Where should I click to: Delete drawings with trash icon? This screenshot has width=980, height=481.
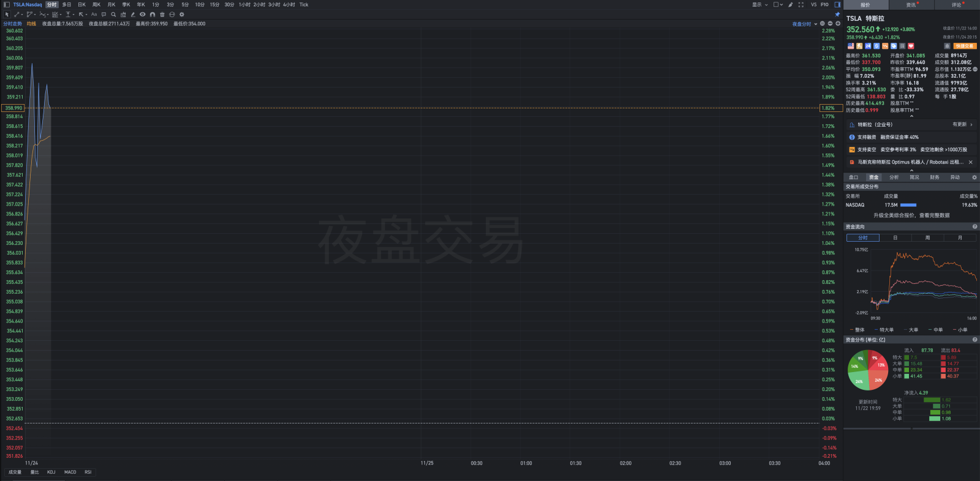pos(162,14)
